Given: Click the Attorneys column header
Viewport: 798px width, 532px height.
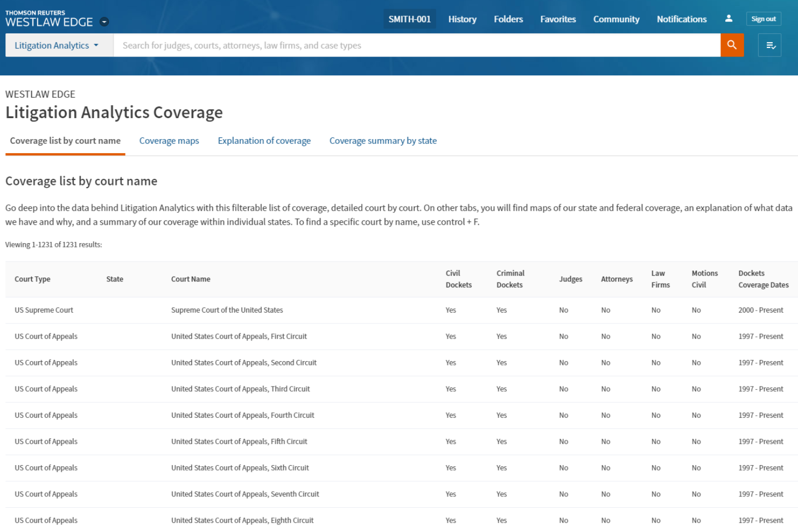Looking at the screenshot, I should click(617, 279).
